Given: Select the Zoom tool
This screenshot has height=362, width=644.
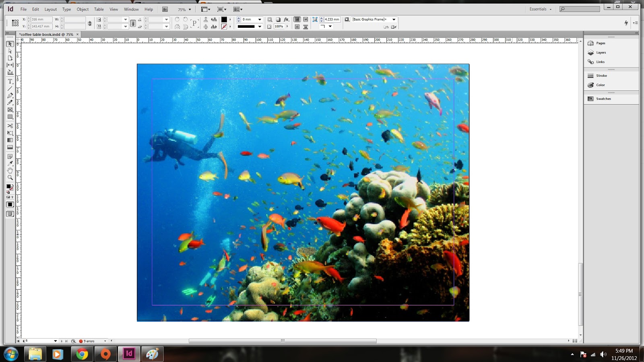Looking at the screenshot, I should 10,178.
